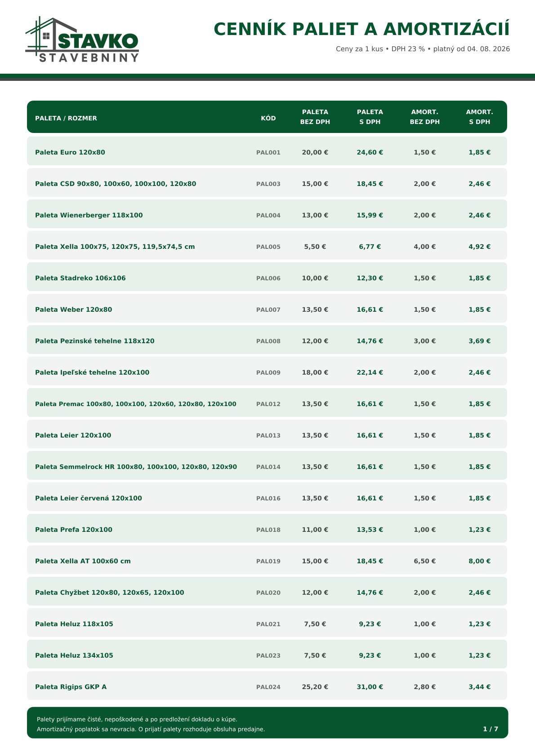Viewport: 535px width, 756px height.
Task: Click the 11,00 € price for Prefa
Action: click(x=315, y=530)
